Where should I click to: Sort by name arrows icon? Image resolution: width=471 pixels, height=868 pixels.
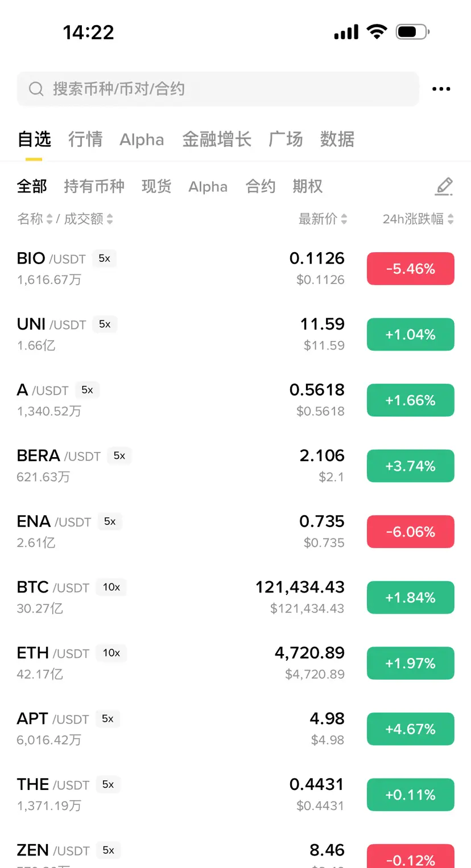pyautogui.click(x=49, y=219)
